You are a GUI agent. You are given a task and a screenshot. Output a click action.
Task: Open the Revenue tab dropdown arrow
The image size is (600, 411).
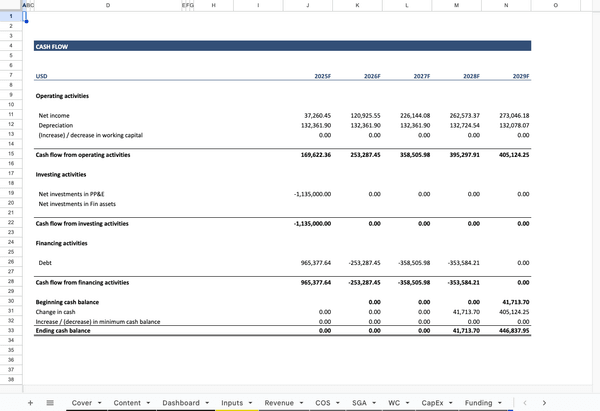click(x=302, y=401)
